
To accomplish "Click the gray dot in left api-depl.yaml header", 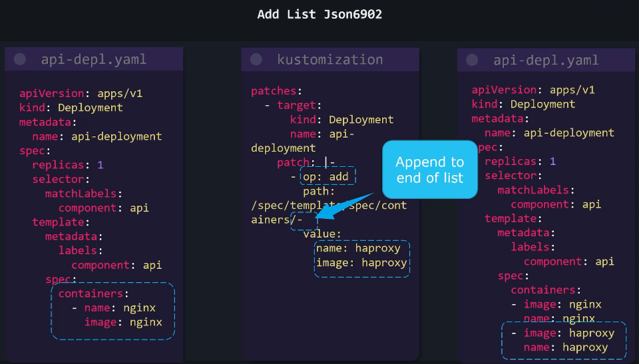I will [x=20, y=59].
